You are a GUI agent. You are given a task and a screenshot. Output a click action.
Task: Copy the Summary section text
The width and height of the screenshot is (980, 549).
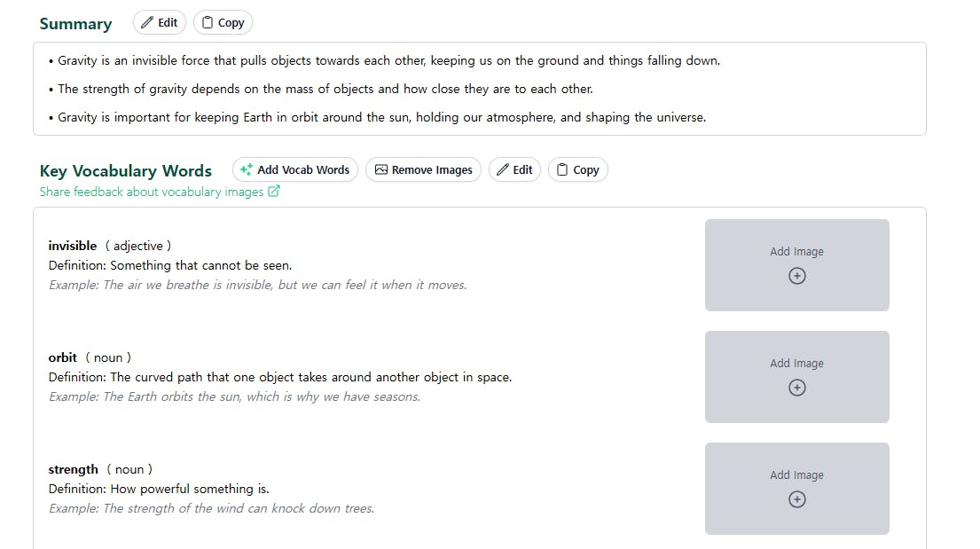pyautogui.click(x=223, y=23)
